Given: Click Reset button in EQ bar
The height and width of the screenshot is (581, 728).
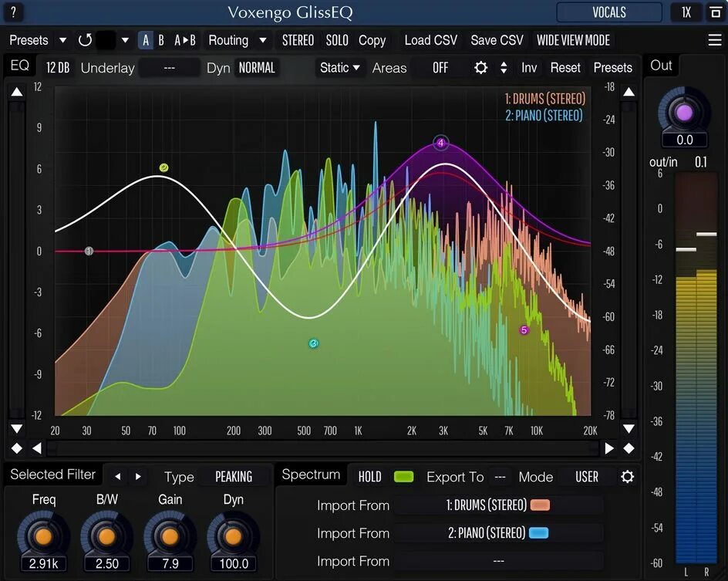Looking at the screenshot, I should click(565, 68).
